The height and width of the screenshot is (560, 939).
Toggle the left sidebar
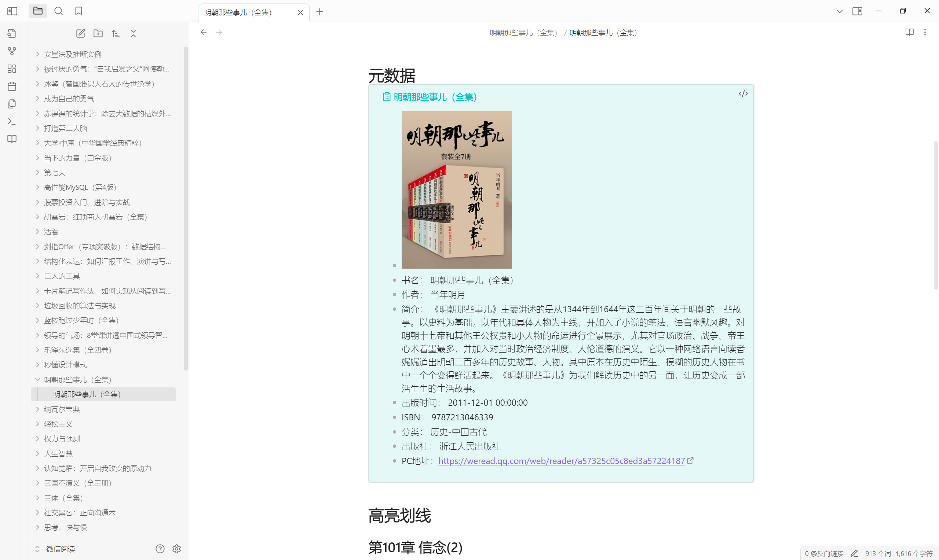(x=12, y=11)
